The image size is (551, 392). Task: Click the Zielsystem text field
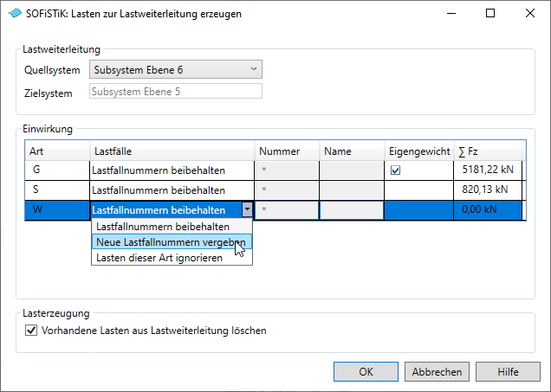pyautogui.click(x=175, y=92)
